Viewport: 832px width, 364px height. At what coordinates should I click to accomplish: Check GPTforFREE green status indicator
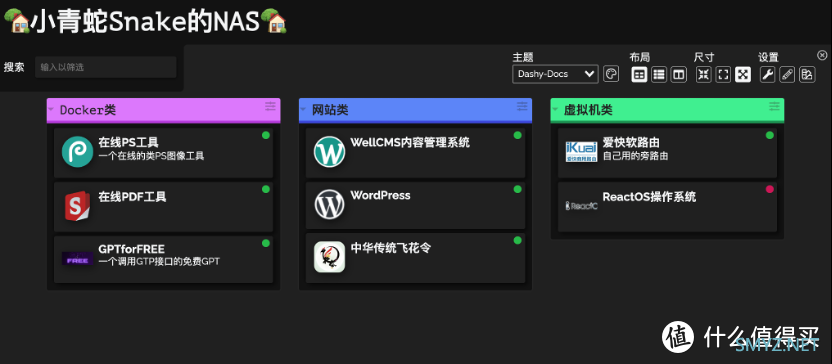pos(266,243)
